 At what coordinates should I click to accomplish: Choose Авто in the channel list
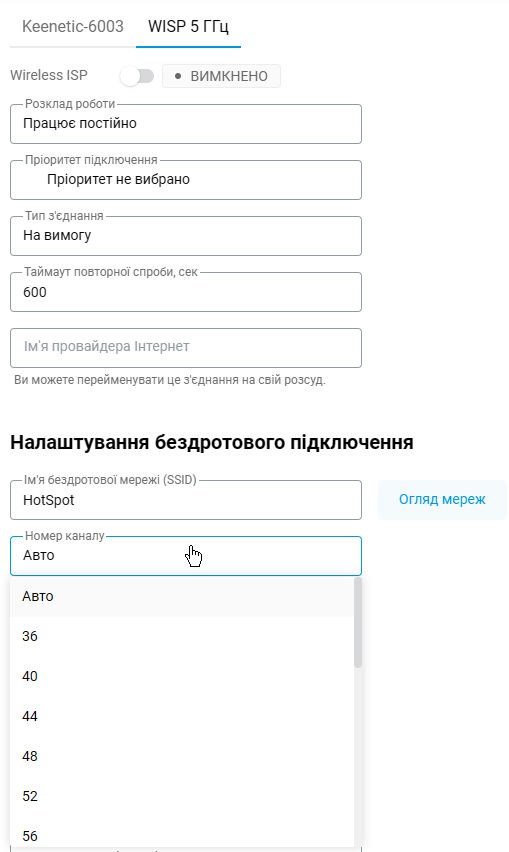coord(181,597)
